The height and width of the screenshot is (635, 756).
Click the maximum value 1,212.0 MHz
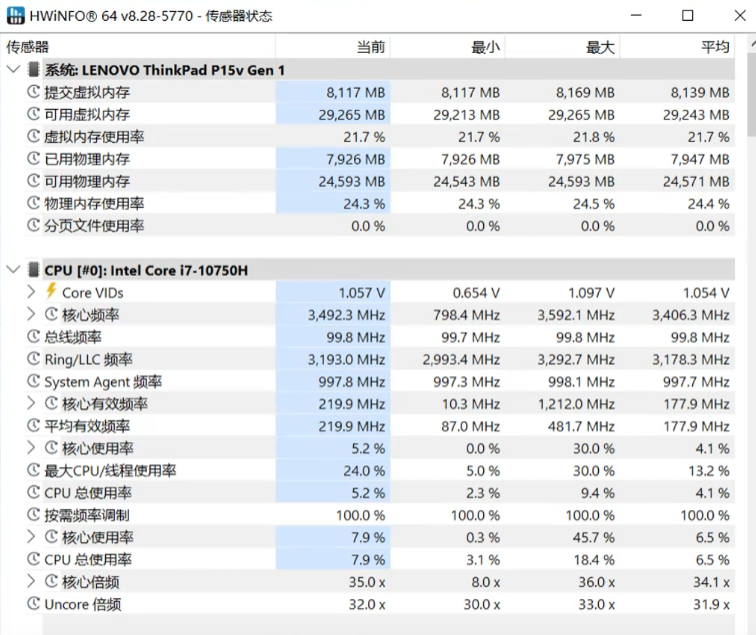576,404
